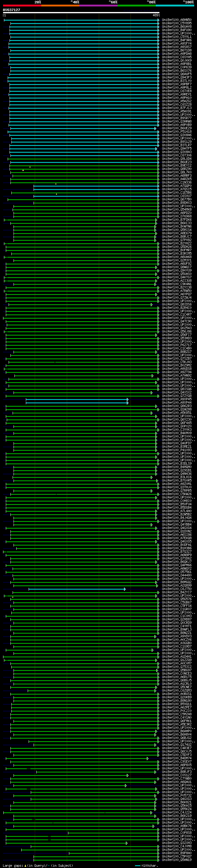
Task: Open the UniRef100_C6SVU7 entry
Action: pos(177,196)
